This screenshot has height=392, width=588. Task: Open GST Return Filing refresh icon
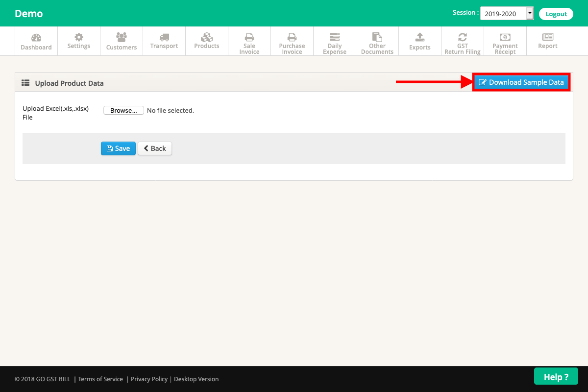click(x=463, y=37)
